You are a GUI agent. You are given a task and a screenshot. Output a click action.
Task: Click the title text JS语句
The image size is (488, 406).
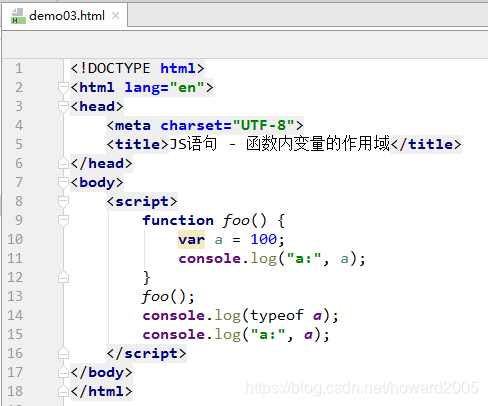[x=193, y=144]
